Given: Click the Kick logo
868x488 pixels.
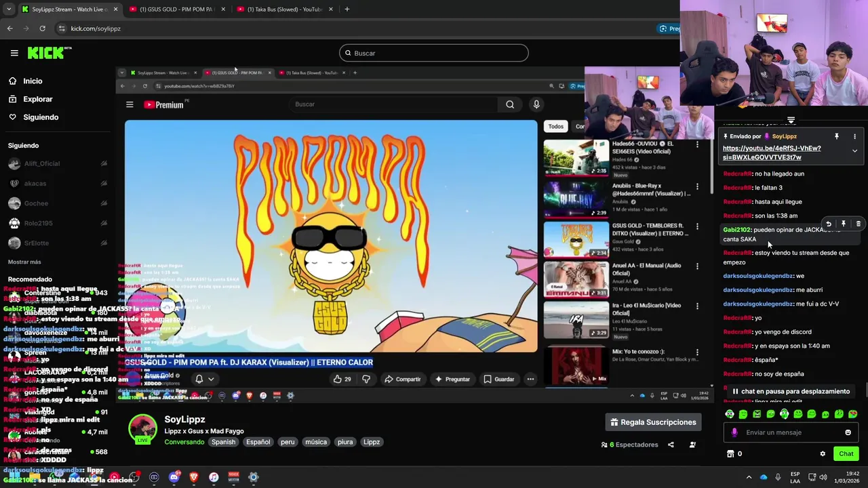Looking at the screenshot, I should pyautogui.click(x=50, y=53).
